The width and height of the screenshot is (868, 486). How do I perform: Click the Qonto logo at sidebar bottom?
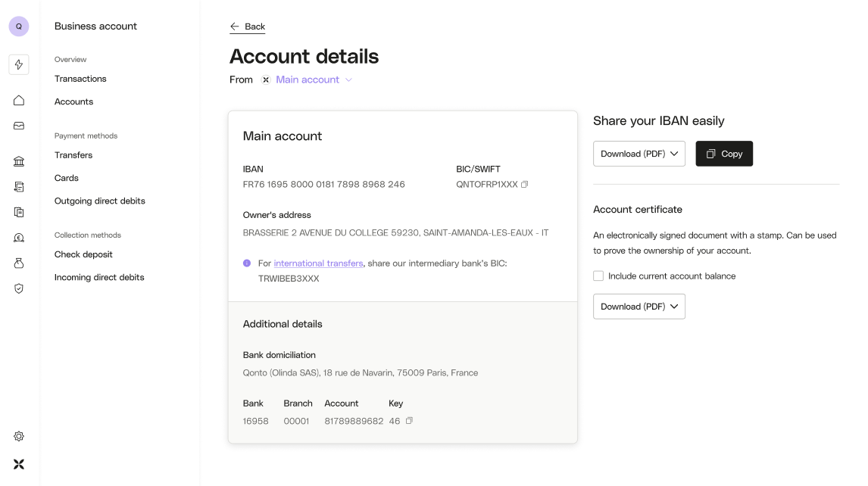(x=19, y=464)
